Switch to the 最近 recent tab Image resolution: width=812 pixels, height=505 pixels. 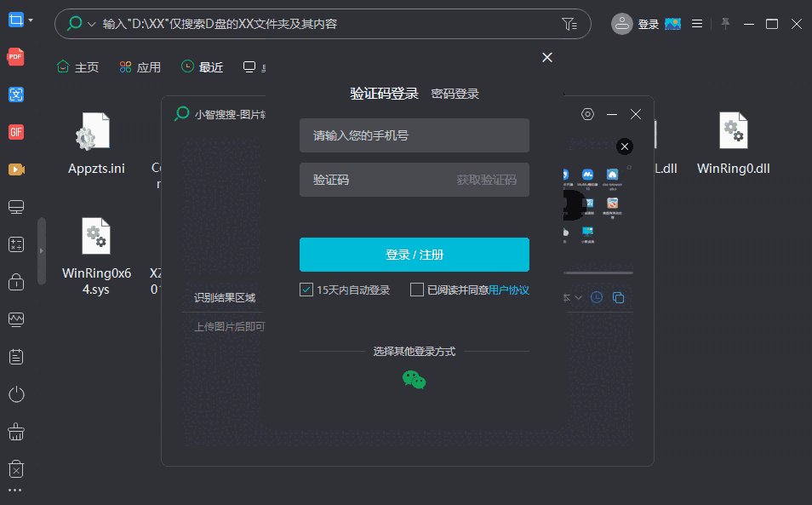(202, 66)
